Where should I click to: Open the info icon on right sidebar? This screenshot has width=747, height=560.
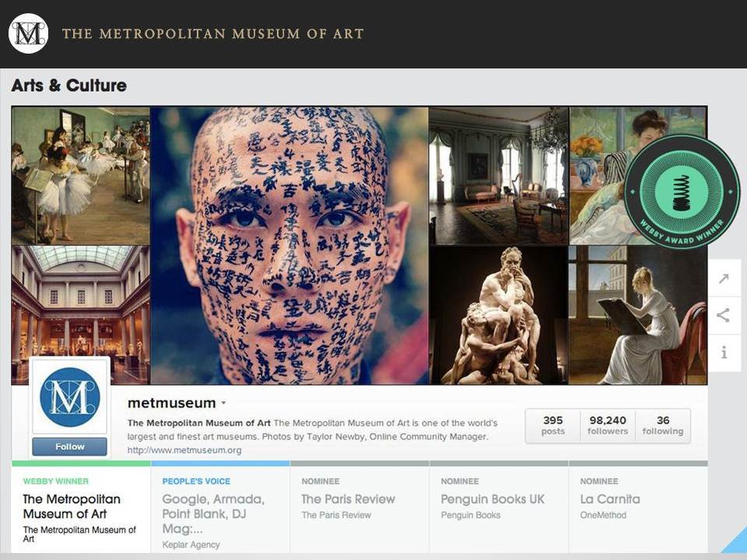[x=724, y=352]
